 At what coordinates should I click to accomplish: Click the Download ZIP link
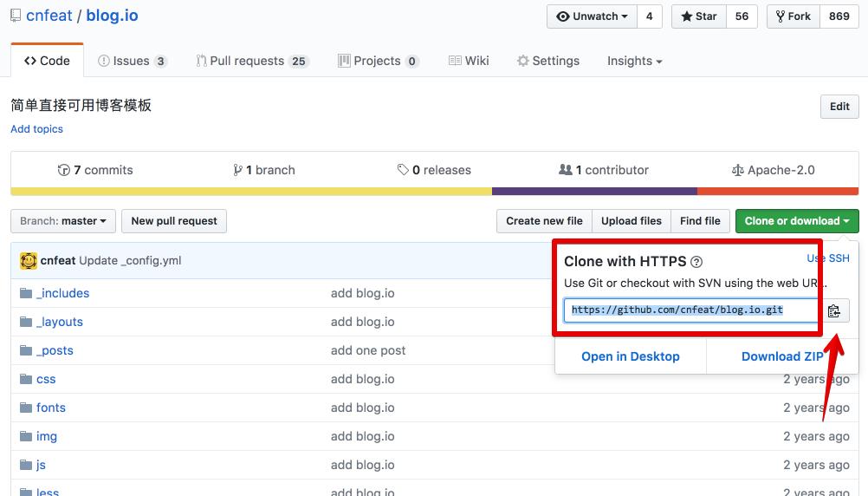pos(781,356)
